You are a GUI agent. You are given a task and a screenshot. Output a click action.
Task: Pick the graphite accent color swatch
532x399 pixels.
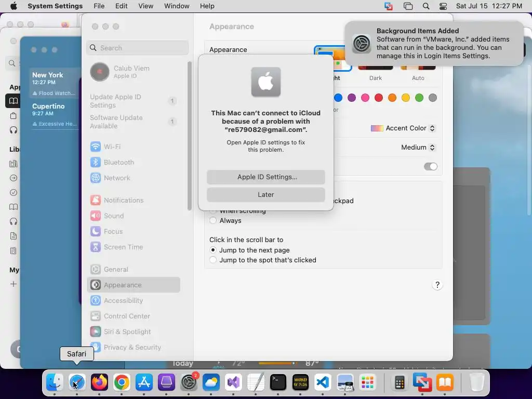click(x=433, y=98)
